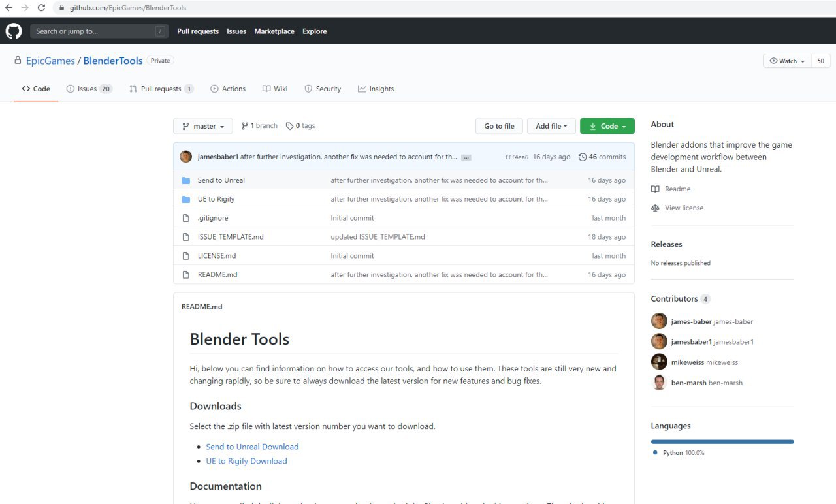Click the ISSUE_TEMPLATE.md file icon

point(185,237)
